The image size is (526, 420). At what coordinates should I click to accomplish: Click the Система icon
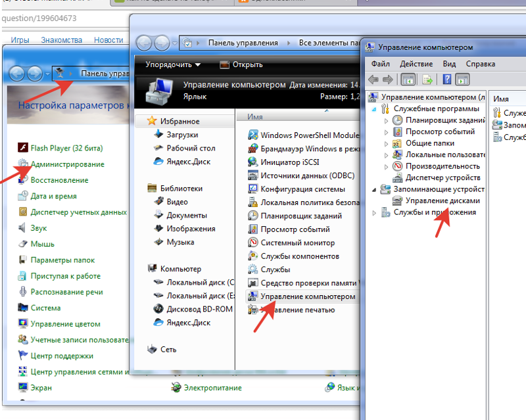(23, 308)
